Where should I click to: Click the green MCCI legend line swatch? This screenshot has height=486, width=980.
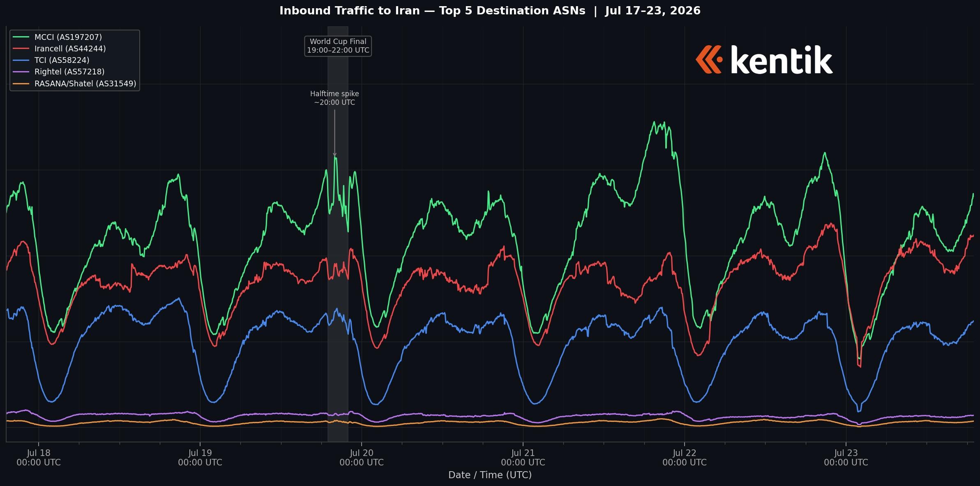[21, 37]
